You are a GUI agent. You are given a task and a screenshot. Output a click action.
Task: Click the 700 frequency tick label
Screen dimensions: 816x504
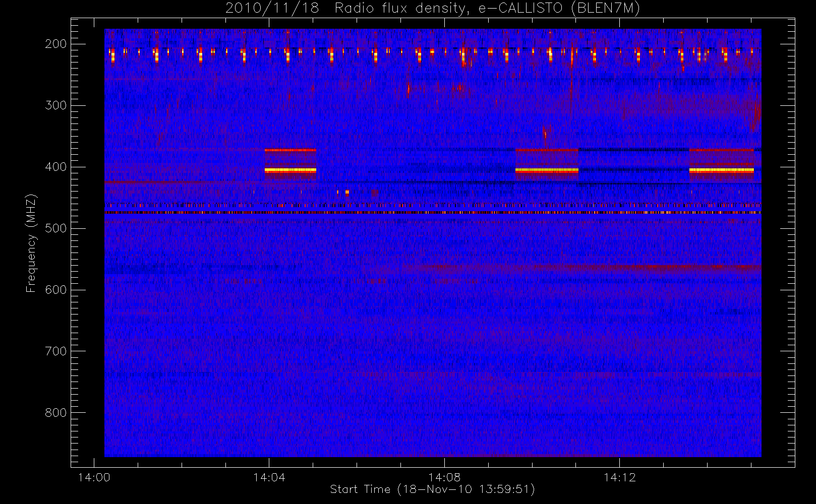[56, 351]
